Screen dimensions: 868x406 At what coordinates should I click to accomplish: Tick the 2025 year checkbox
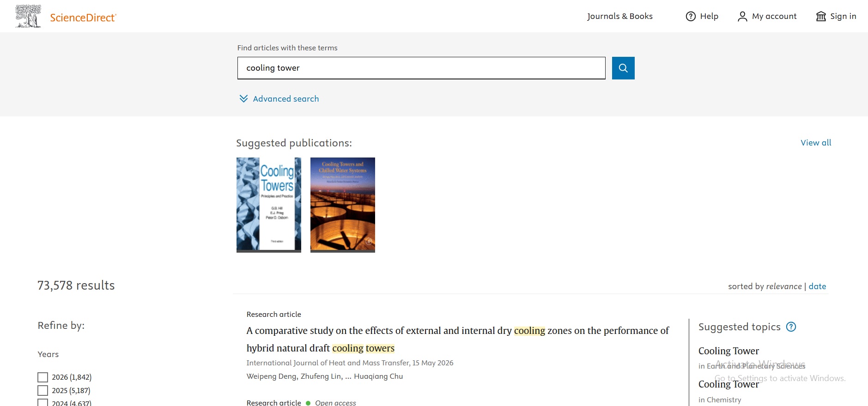42,391
